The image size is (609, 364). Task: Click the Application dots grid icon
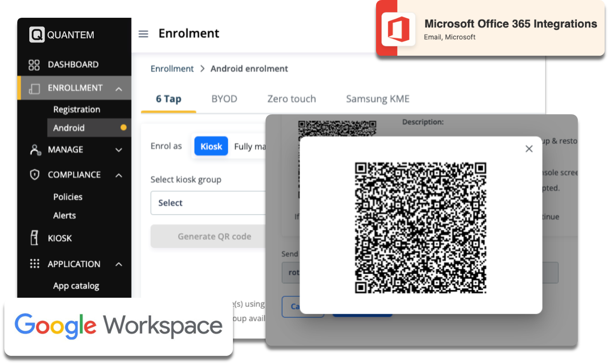pos(34,264)
